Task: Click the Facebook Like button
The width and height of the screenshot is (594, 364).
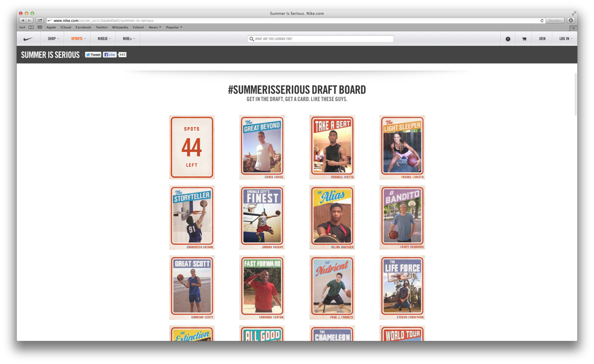Action: [x=110, y=55]
